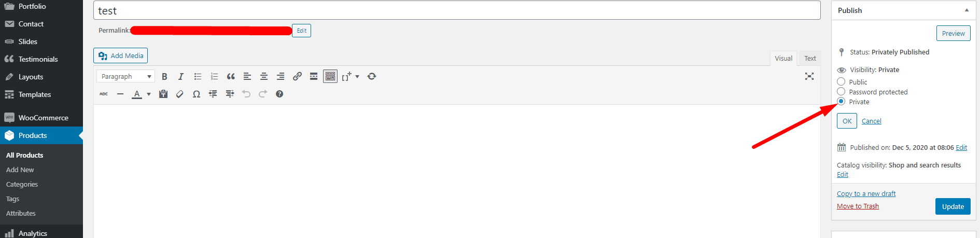Open distraction-free fullscreen mode icon
980x238 pixels.
[809, 76]
